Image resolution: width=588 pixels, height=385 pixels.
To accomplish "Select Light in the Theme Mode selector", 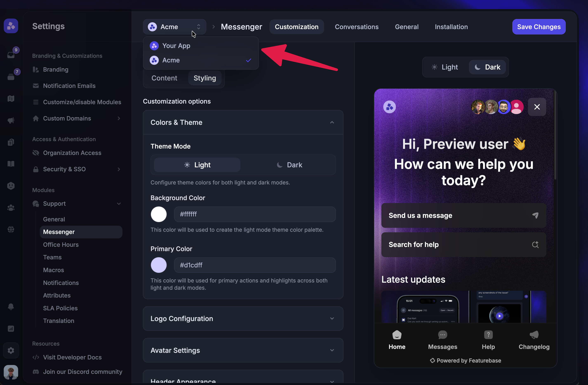I will pyautogui.click(x=197, y=165).
